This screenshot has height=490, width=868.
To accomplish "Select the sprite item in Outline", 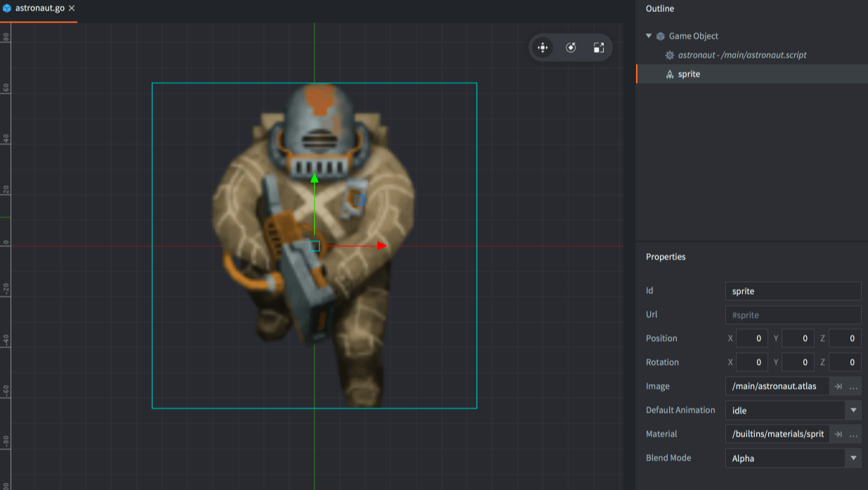I will tap(752, 74).
